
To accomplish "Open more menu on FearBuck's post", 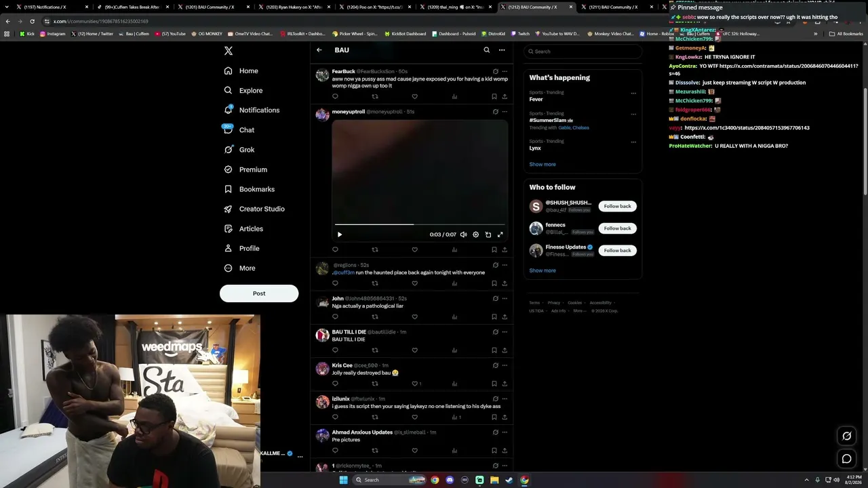I will pos(505,71).
